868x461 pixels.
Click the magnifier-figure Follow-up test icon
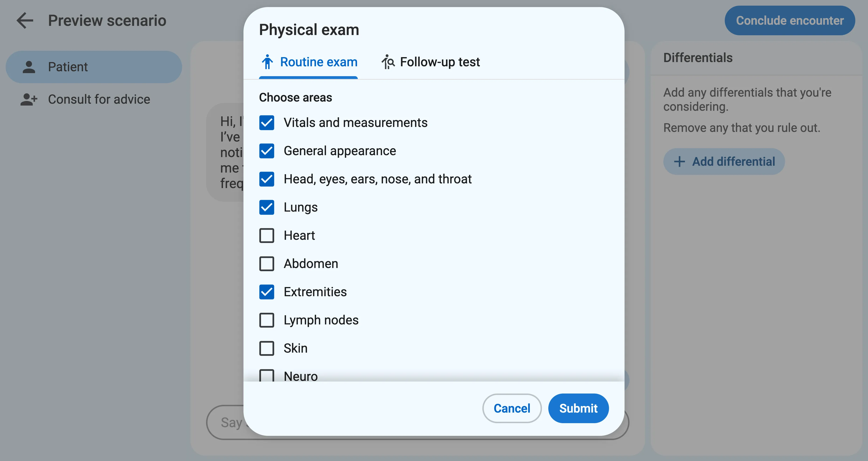(x=388, y=62)
